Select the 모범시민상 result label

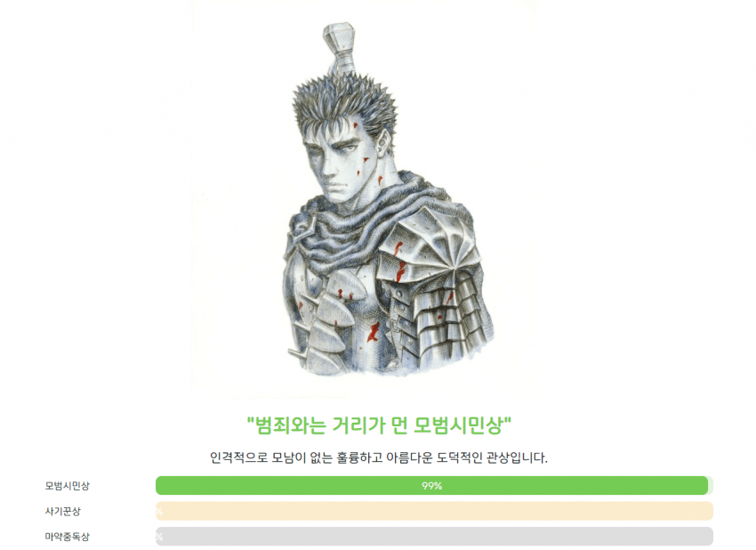67,486
